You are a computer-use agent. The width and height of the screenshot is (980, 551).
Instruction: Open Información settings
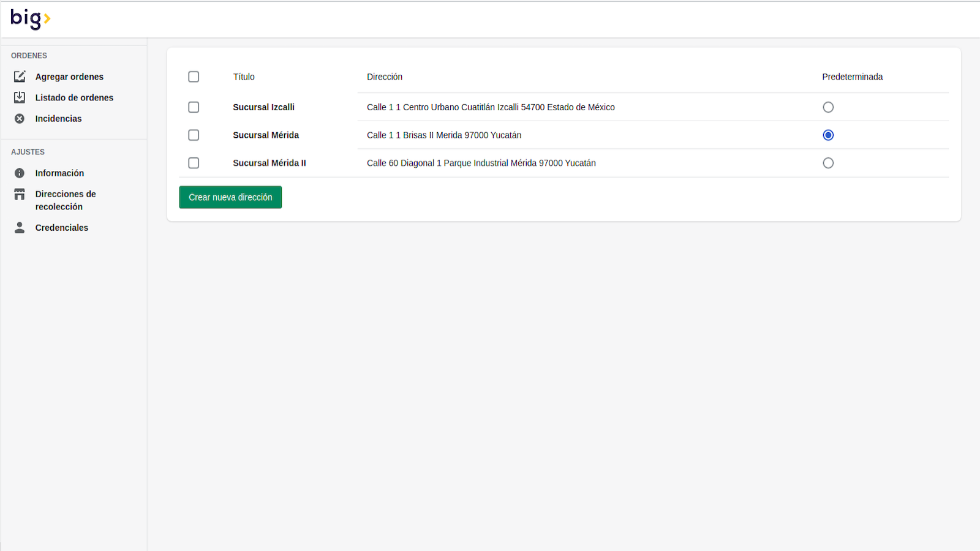click(x=59, y=173)
